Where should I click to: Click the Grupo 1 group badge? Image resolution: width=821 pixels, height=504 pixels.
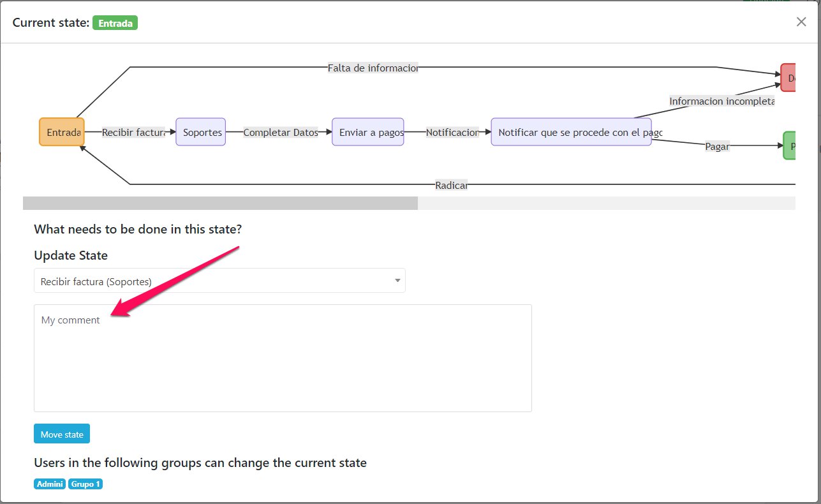coord(85,484)
